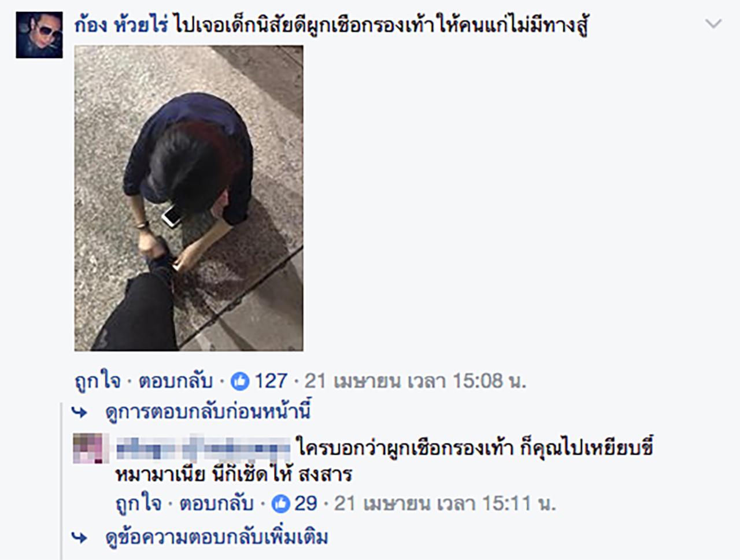
Task: Enlarge the attached photo of person kneeling
Action: click(188, 198)
